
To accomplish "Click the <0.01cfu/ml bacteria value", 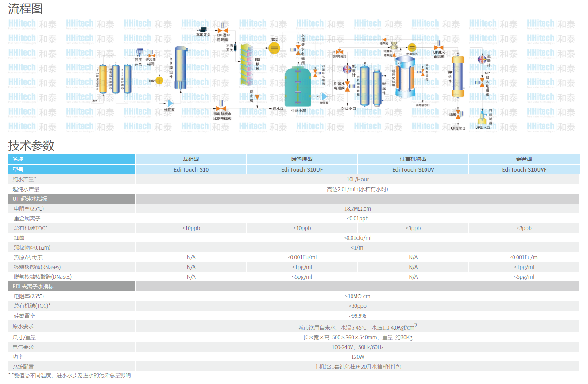I will 358,238.
